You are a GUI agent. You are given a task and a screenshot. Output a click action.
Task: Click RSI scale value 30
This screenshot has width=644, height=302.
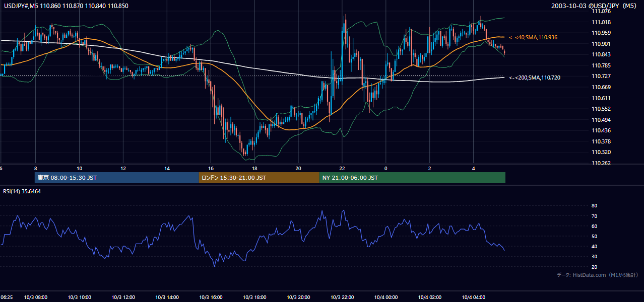tap(594, 256)
